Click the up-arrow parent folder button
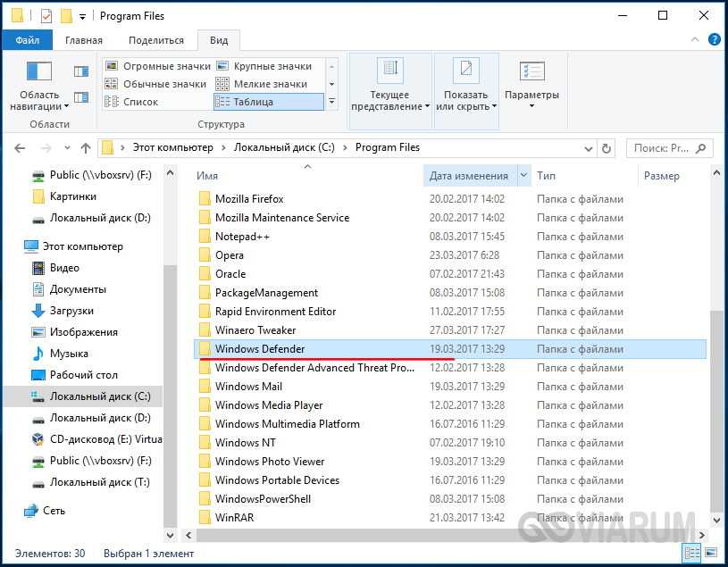 pyautogui.click(x=86, y=148)
